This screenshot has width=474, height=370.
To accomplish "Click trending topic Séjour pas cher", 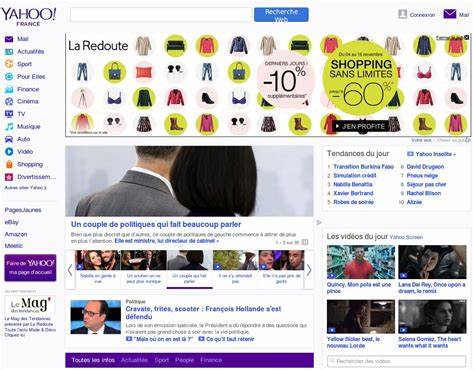I will (426, 184).
